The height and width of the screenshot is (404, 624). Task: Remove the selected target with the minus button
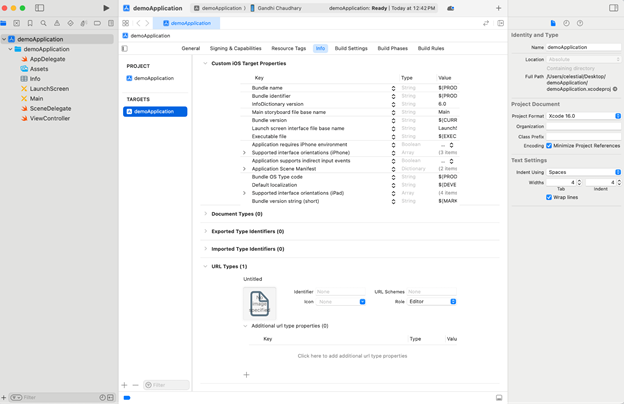click(x=135, y=385)
